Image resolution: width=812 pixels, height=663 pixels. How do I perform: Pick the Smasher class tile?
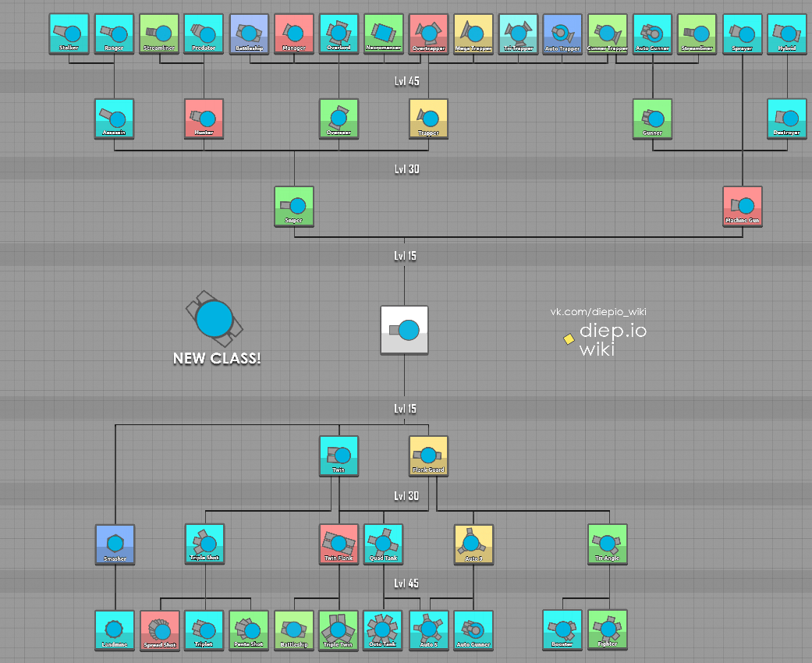click(x=115, y=544)
